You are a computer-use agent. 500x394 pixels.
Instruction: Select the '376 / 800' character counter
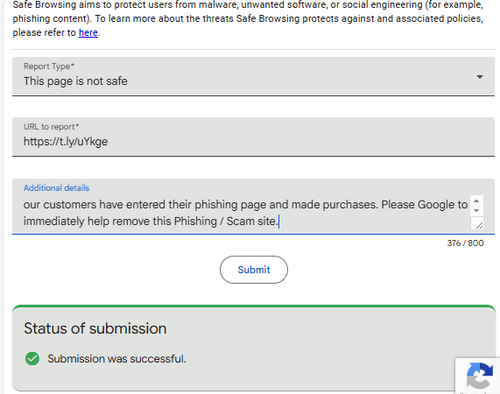(465, 243)
